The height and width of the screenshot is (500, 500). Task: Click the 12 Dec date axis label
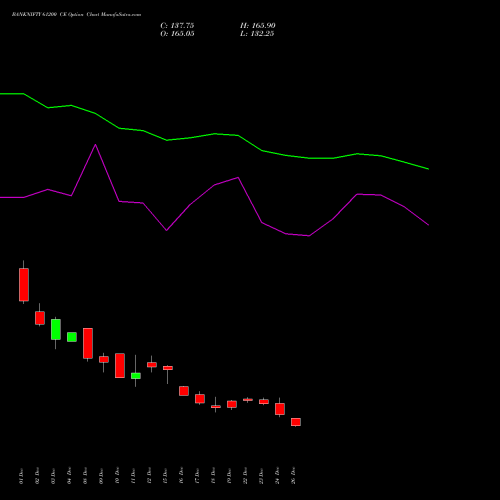click(x=149, y=476)
